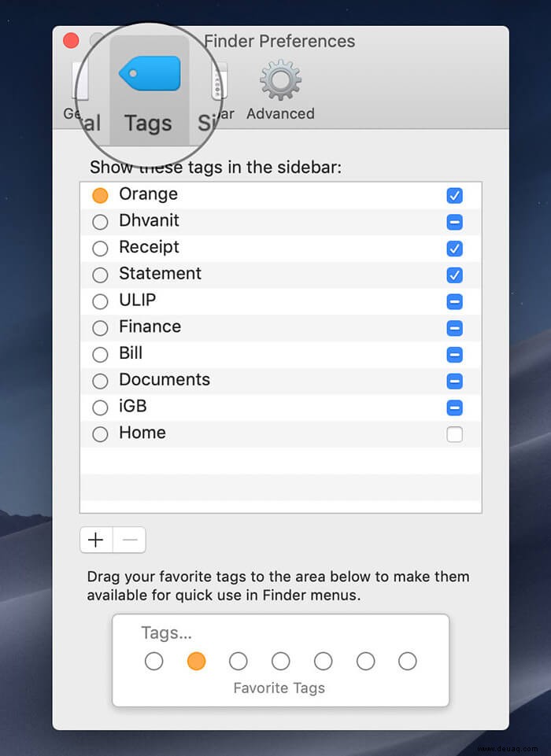551x756 pixels.
Task: Switch to the Advanced tab label
Action: click(x=280, y=114)
